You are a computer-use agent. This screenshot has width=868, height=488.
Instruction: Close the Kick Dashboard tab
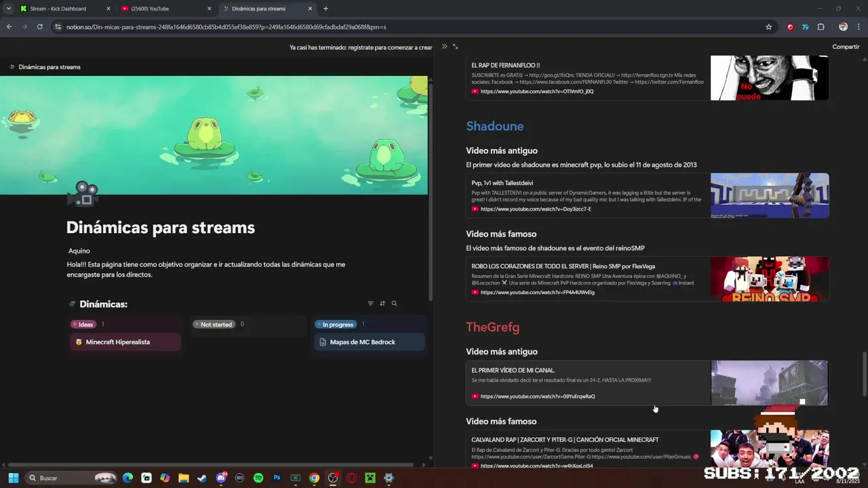108,9
